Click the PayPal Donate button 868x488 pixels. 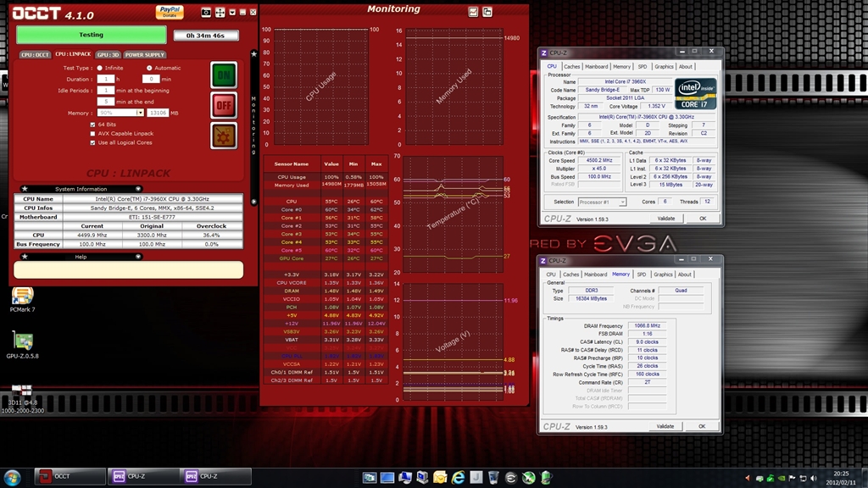click(170, 12)
